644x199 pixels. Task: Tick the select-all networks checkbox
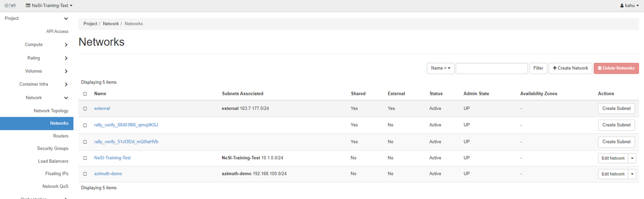point(85,94)
